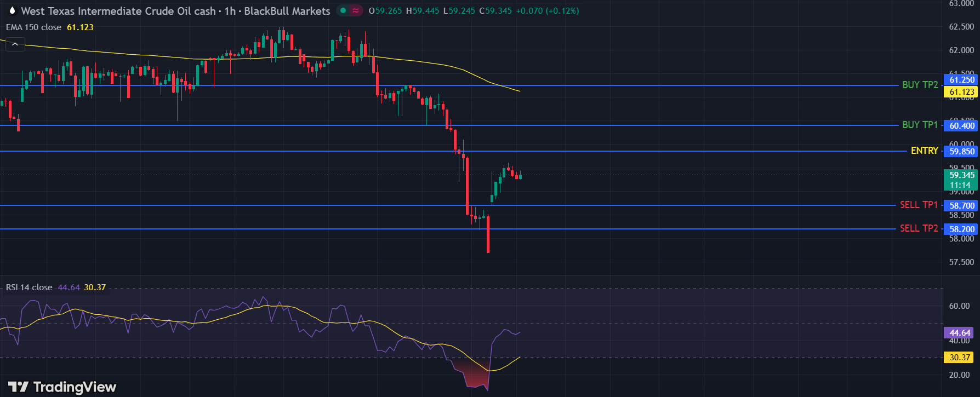Click the 59.850 entry price axis tag

(961, 152)
